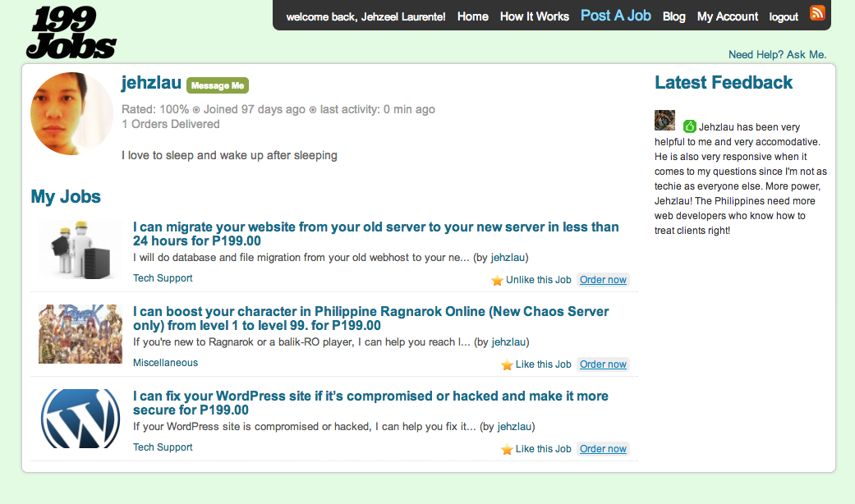Open the Ragnarok job thumbnail image
Image resolution: width=855 pixels, height=504 pixels.
click(x=80, y=334)
